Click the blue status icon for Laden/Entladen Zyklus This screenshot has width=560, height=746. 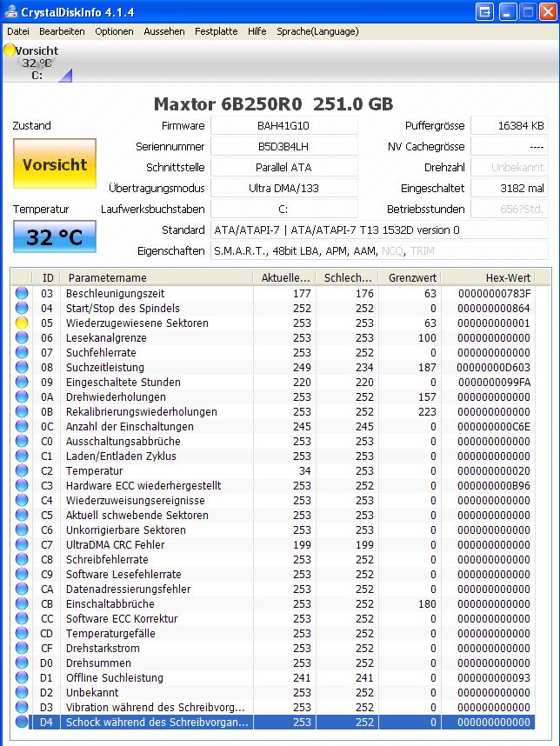tap(22, 456)
